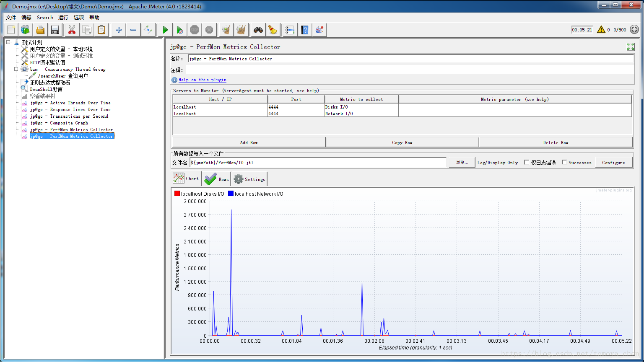
Task: Select jp@gc - Composite Graph tree item
Action: (59, 123)
